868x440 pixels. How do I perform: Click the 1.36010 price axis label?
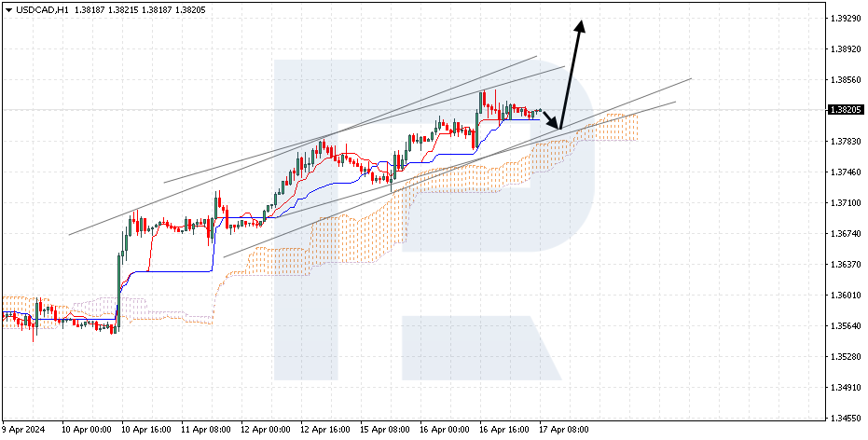coord(846,295)
